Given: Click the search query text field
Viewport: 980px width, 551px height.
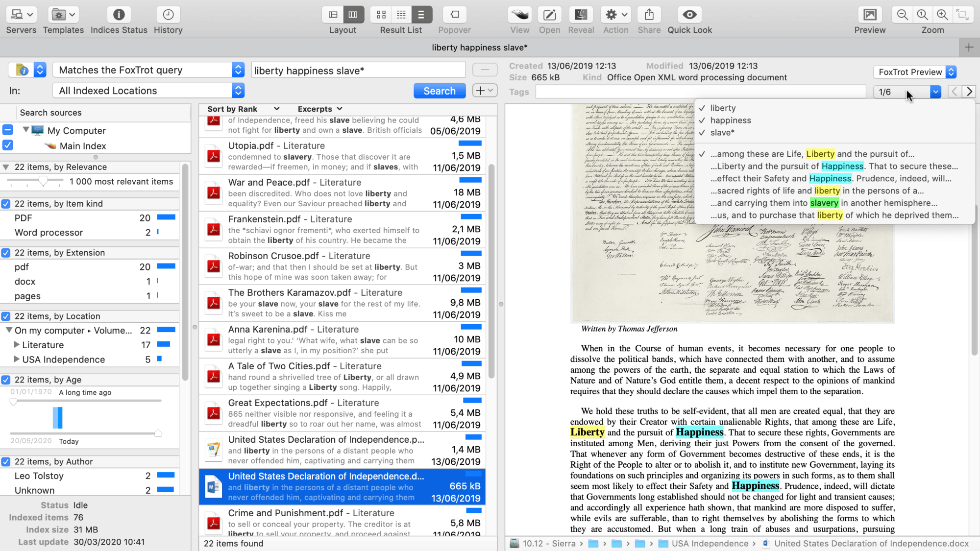Looking at the screenshot, I should click(358, 70).
